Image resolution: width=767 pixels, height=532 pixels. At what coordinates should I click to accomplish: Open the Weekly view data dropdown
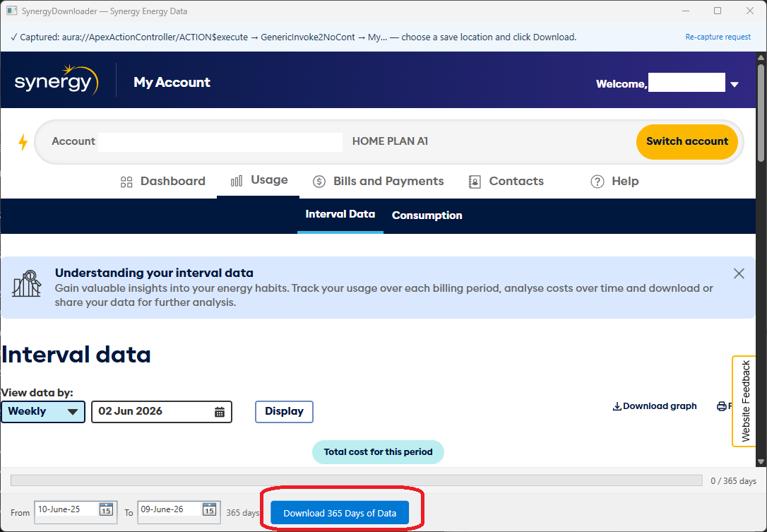[x=43, y=412]
